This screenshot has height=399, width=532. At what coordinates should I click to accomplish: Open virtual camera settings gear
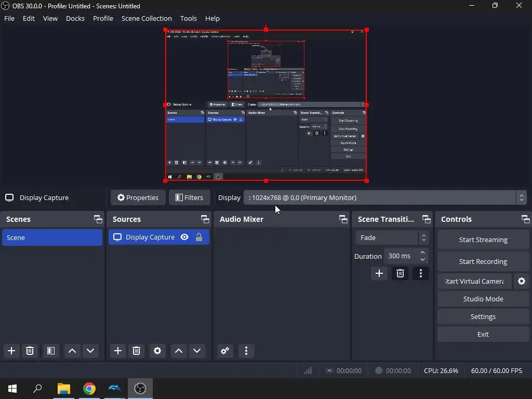(x=522, y=281)
